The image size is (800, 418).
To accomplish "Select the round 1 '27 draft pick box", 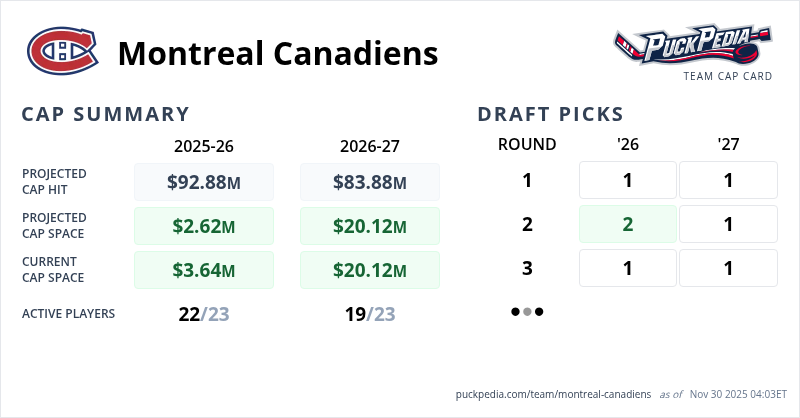I will [x=728, y=180].
